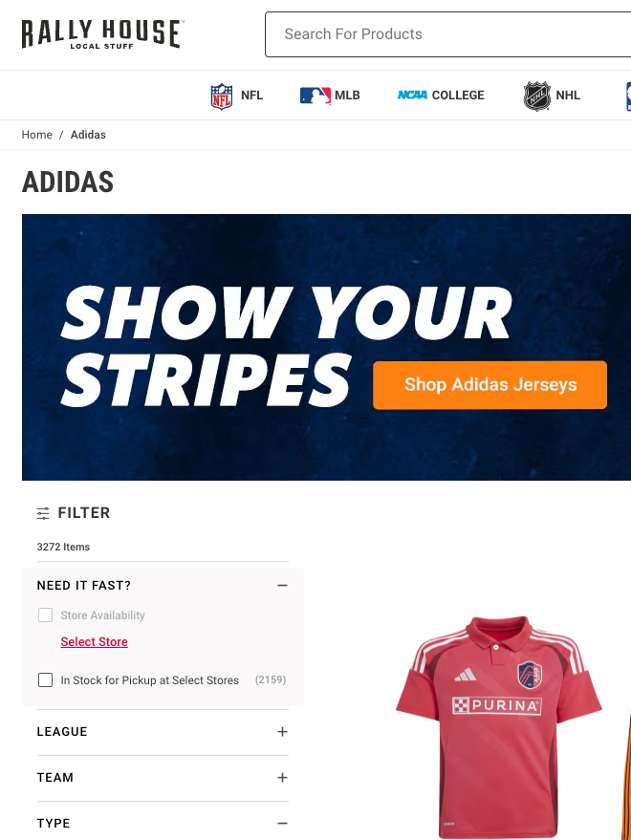The width and height of the screenshot is (631, 840).
Task: Collapse the Type filter section
Action: click(282, 824)
